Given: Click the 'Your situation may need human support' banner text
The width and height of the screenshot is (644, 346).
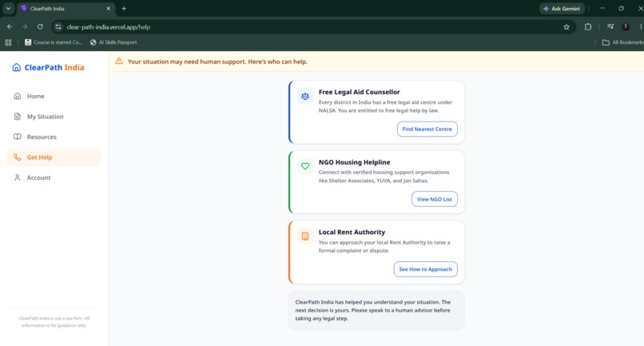Looking at the screenshot, I should point(217,62).
